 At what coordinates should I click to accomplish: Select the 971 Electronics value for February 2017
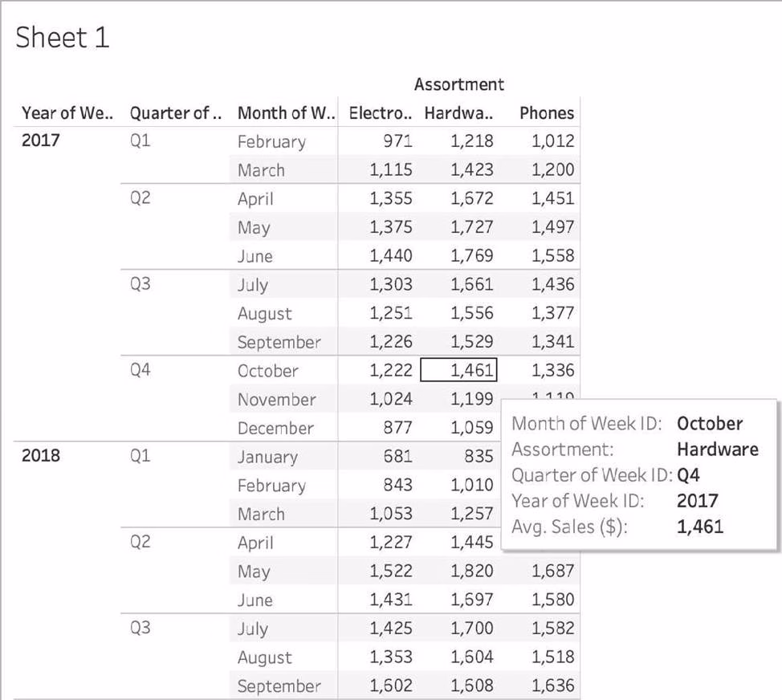[397, 141]
